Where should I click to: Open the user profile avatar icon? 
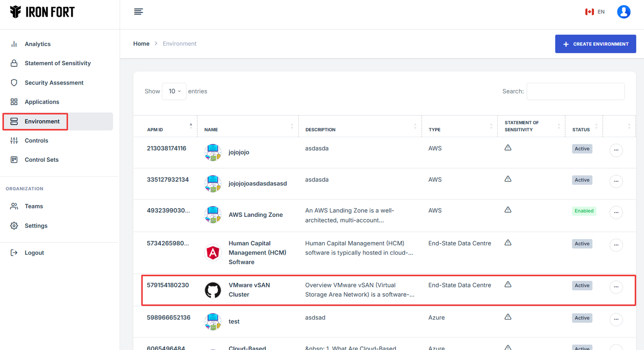click(x=623, y=12)
